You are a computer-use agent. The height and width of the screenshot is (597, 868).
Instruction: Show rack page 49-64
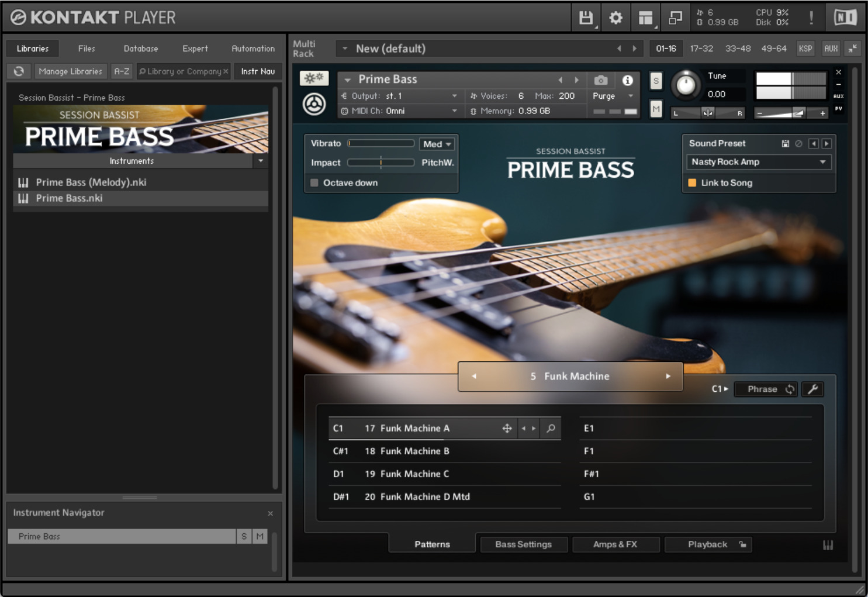point(774,49)
